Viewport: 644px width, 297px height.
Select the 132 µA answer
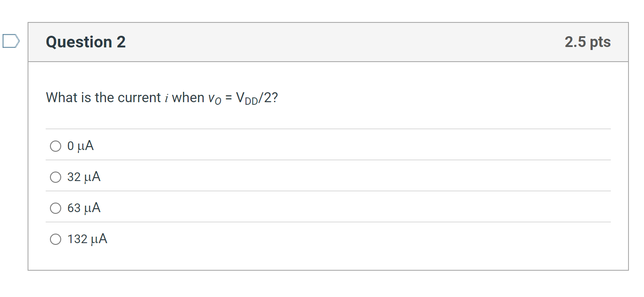(55, 239)
